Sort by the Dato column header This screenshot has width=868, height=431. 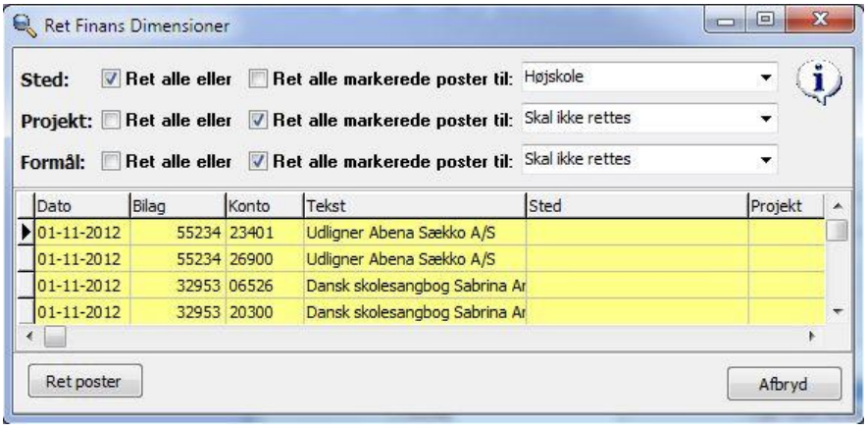pos(82,206)
